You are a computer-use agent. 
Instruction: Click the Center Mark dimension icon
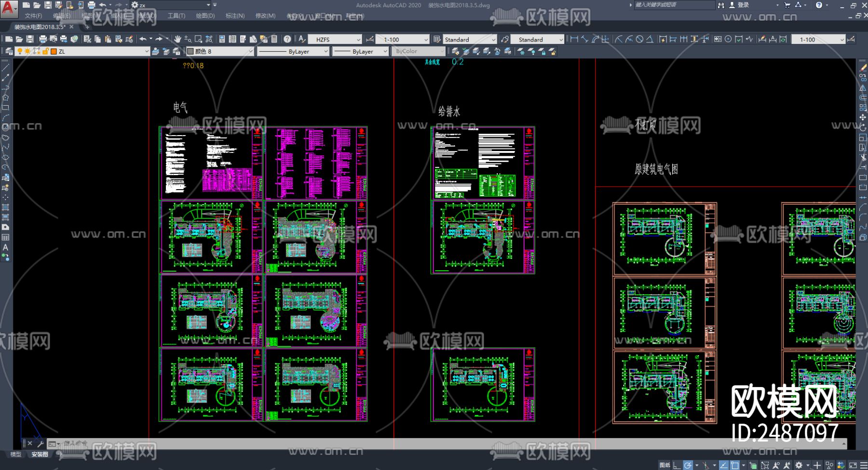pyautogui.click(x=728, y=39)
